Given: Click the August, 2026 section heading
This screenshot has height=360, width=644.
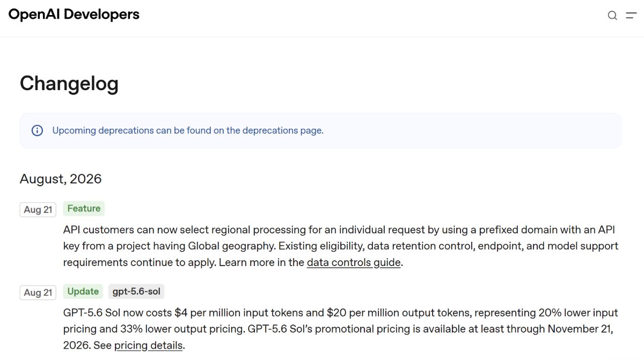Looking at the screenshot, I should tap(61, 179).
